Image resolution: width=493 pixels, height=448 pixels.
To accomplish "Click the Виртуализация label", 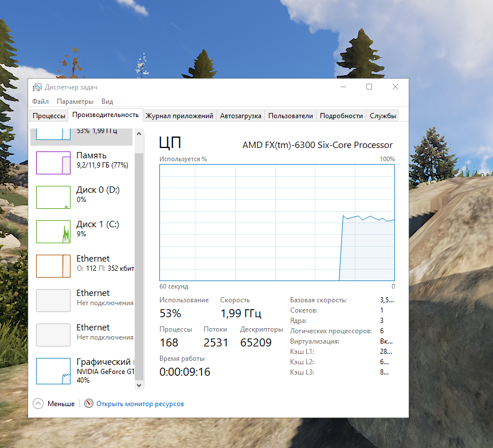I will coord(314,341).
